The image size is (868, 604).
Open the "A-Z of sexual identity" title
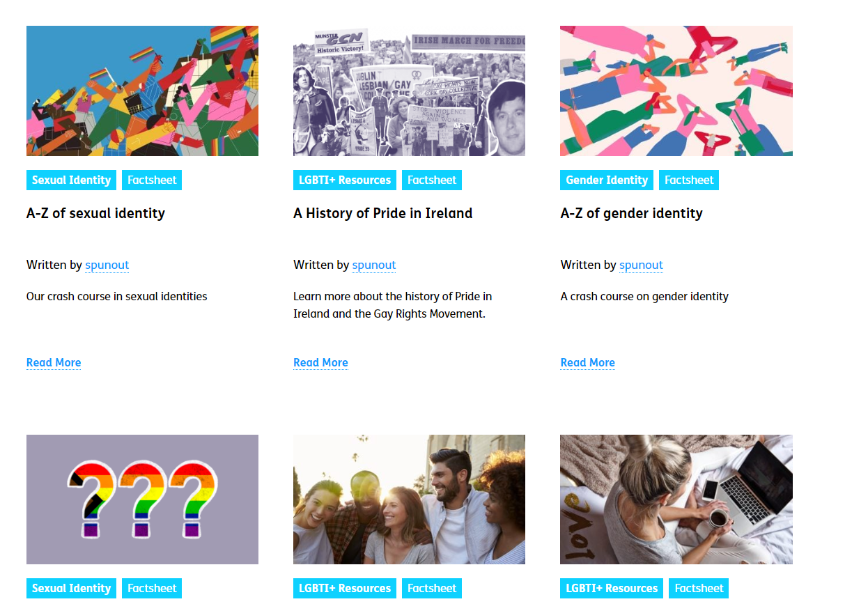point(95,213)
